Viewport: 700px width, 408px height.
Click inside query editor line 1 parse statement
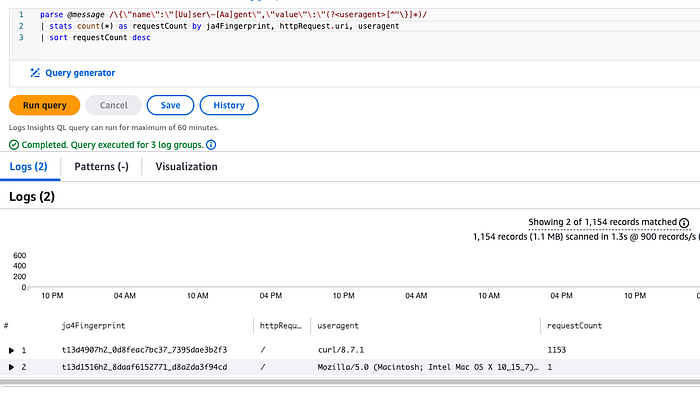pos(233,15)
